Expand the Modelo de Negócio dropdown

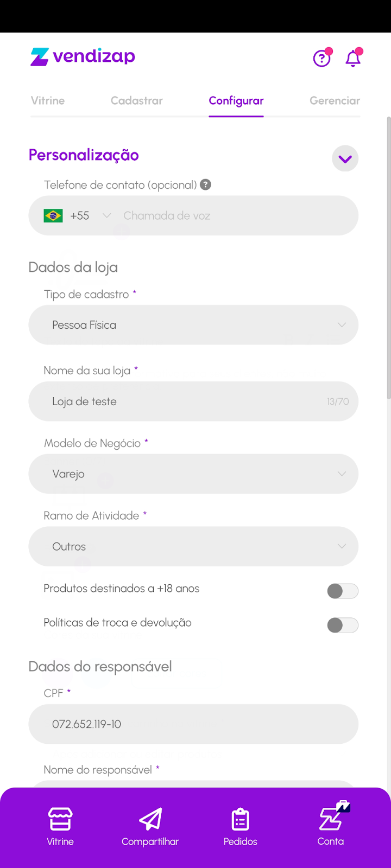pyautogui.click(x=193, y=474)
